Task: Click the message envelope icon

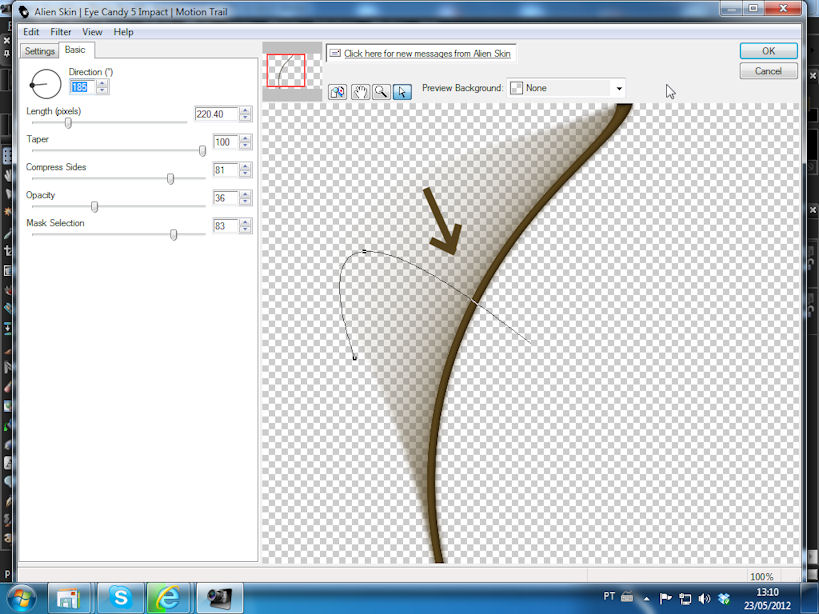Action: [x=335, y=53]
